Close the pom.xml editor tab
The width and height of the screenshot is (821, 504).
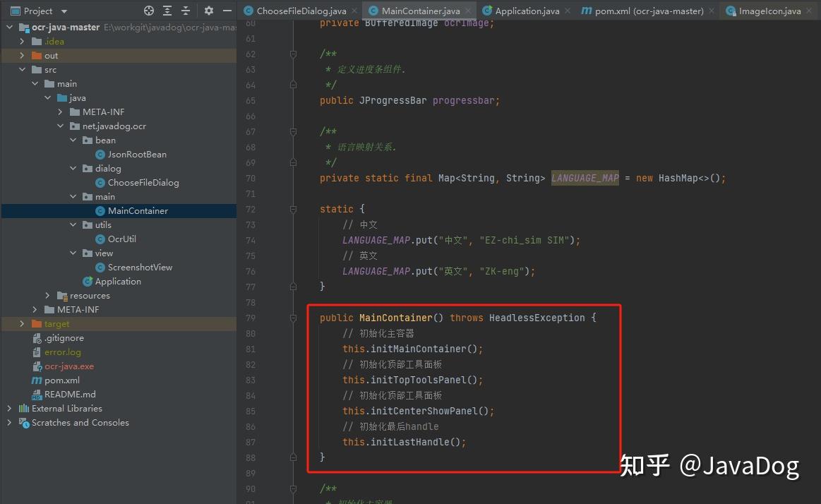(712, 11)
